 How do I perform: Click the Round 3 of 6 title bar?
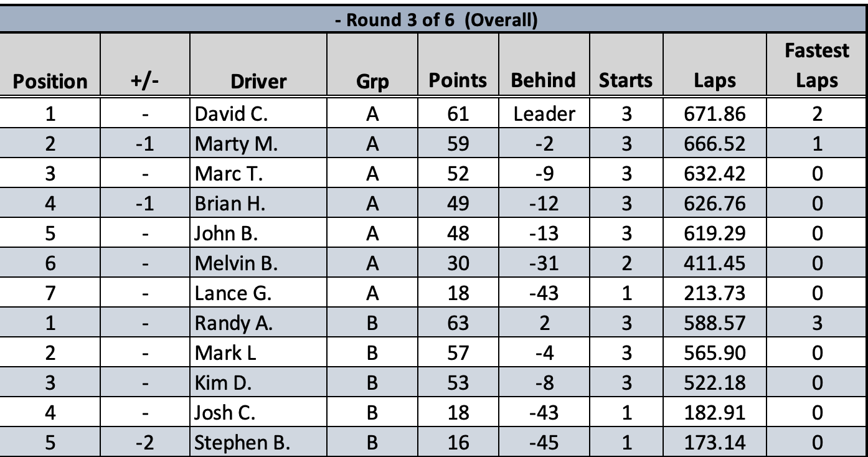tap(434, 19)
